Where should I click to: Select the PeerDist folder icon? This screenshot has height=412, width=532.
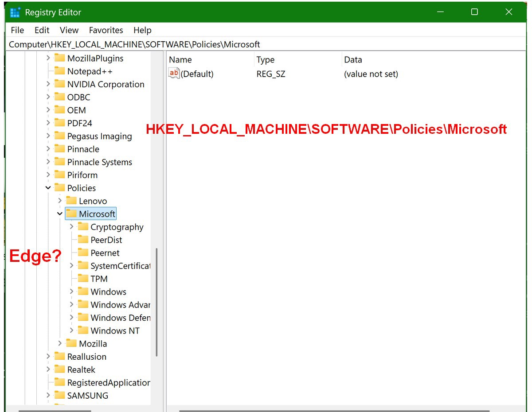coord(83,240)
